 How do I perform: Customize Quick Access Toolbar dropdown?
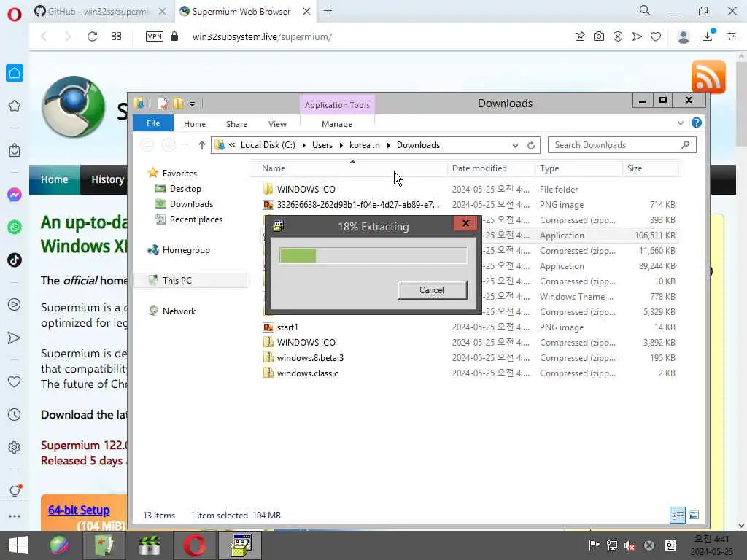(x=192, y=104)
